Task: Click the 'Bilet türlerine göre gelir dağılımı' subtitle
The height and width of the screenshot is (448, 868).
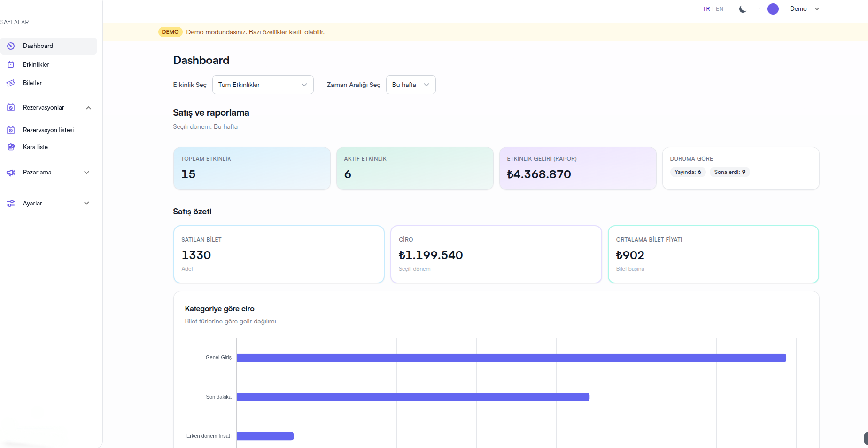Action: (230, 322)
